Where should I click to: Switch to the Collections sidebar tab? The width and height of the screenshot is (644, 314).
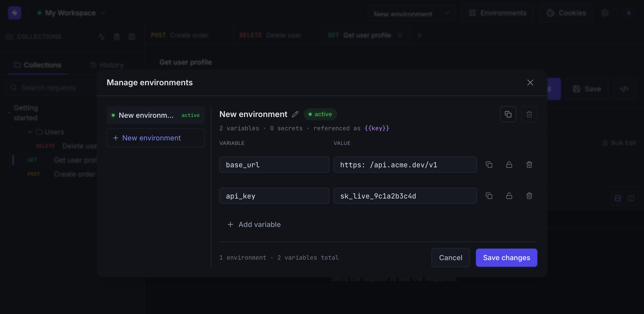click(38, 65)
